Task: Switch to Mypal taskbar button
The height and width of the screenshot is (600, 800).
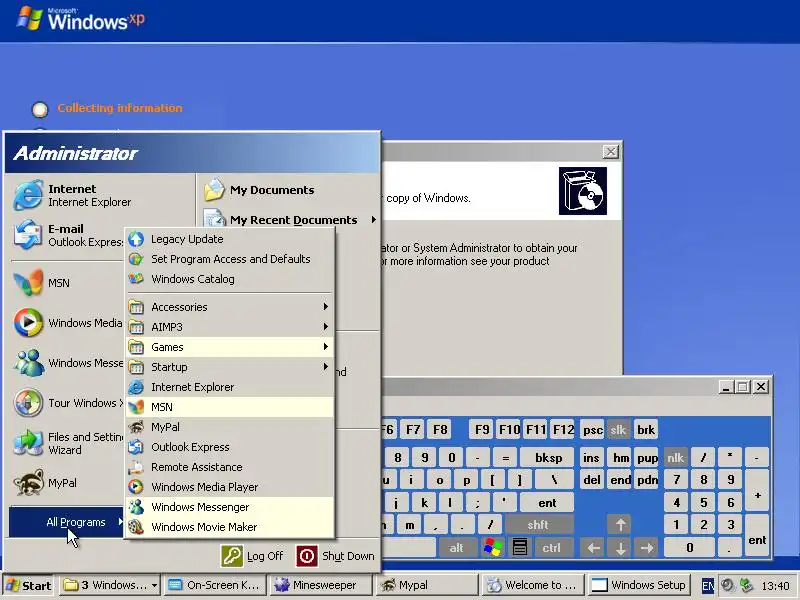Action: pos(427,585)
